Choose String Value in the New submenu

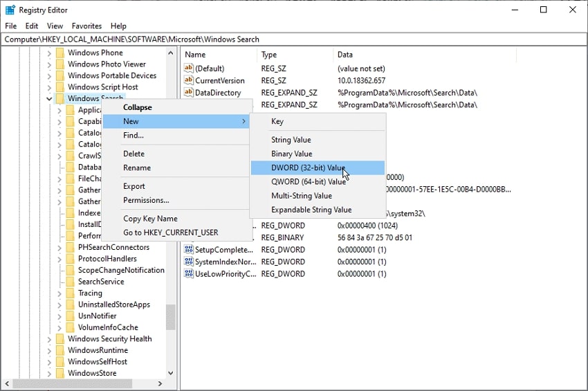click(318, 140)
